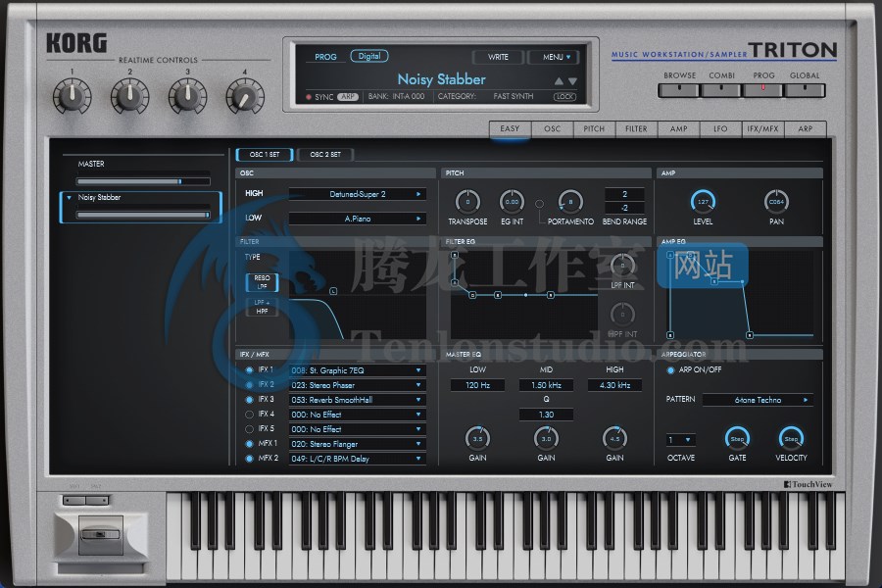Click the HPF INT knob
Screen dimensions: 882x588
(622, 314)
